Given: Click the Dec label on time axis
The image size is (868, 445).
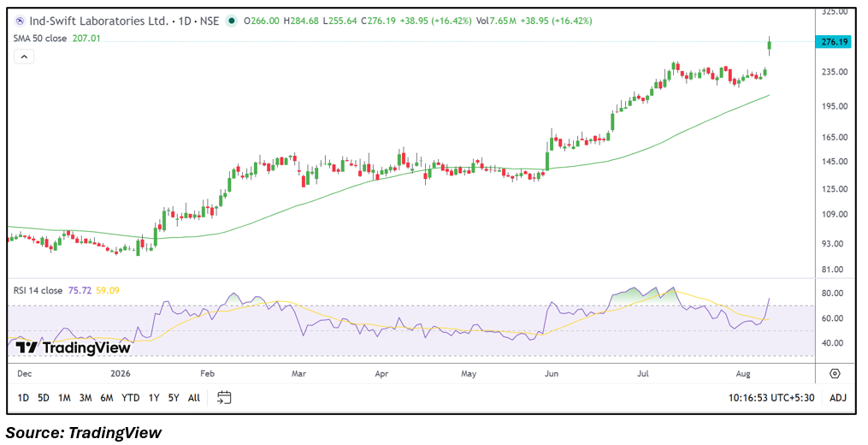Looking at the screenshot, I should [24, 373].
